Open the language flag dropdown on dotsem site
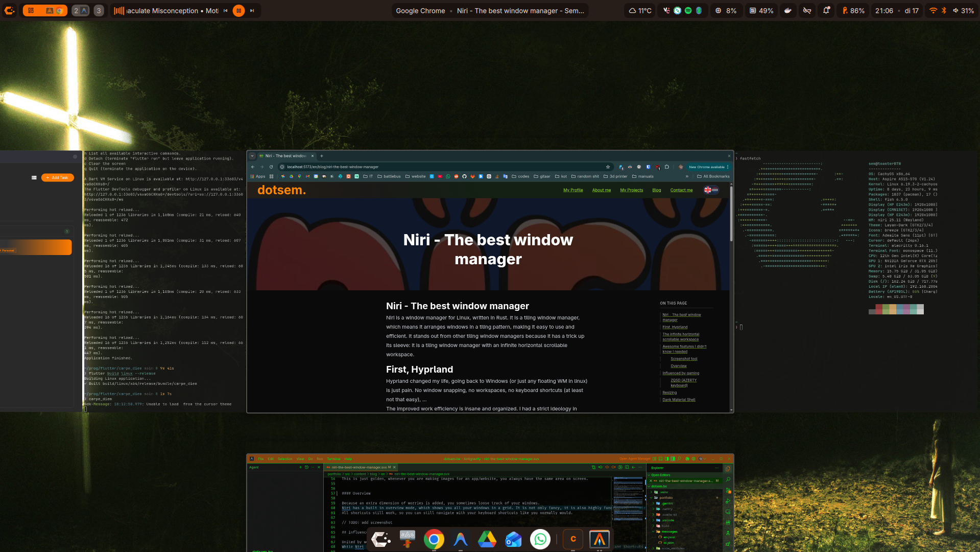The image size is (980, 552). [711, 190]
